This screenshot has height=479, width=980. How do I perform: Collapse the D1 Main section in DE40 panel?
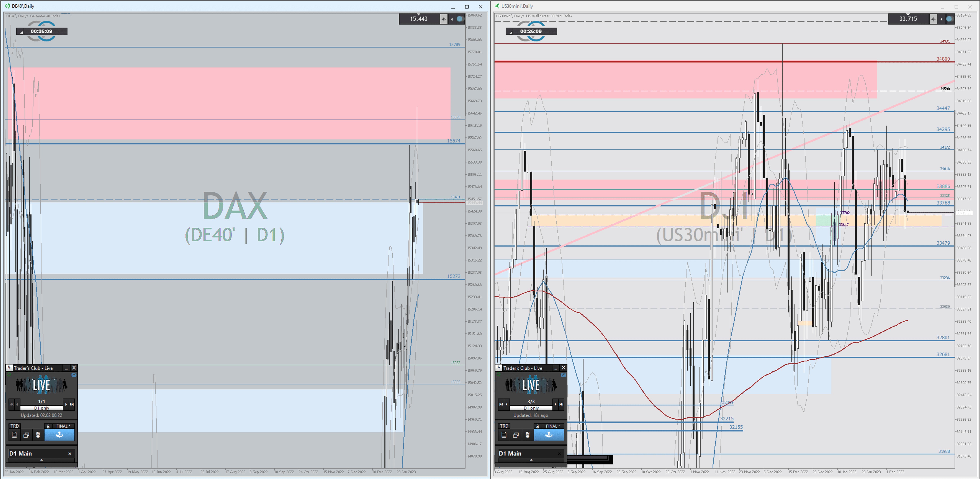click(41, 460)
